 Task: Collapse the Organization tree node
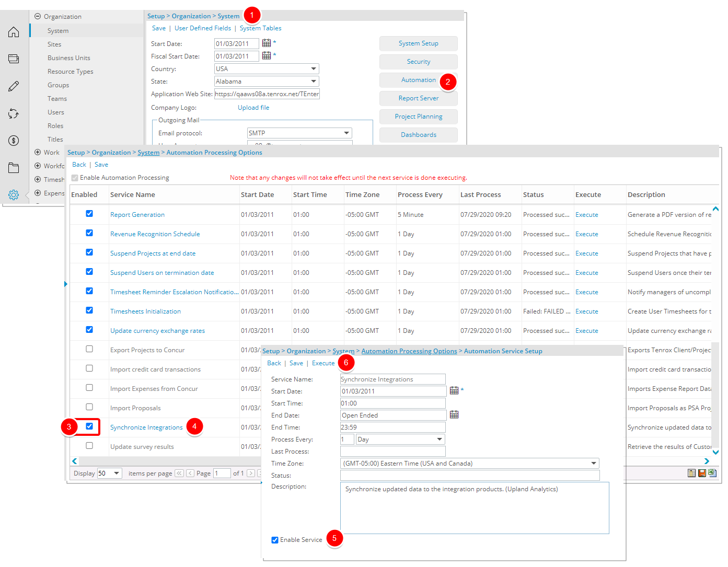(x=38, y=17)
